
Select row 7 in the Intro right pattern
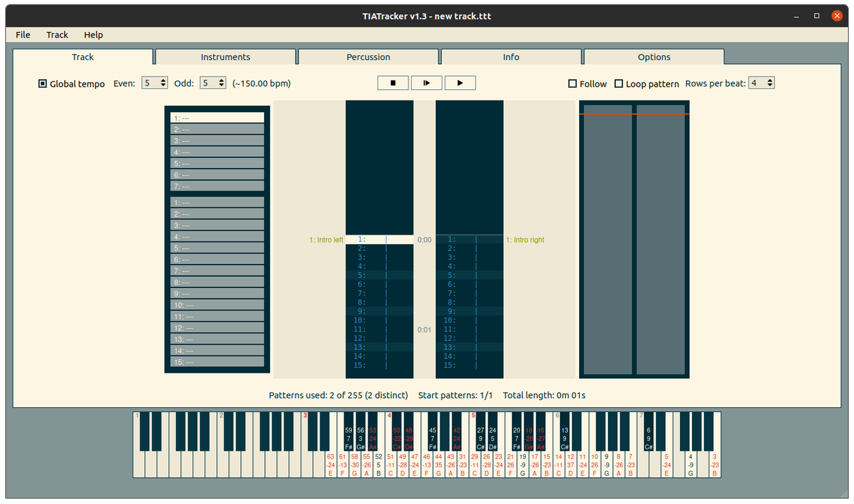(x=470, y=293)
